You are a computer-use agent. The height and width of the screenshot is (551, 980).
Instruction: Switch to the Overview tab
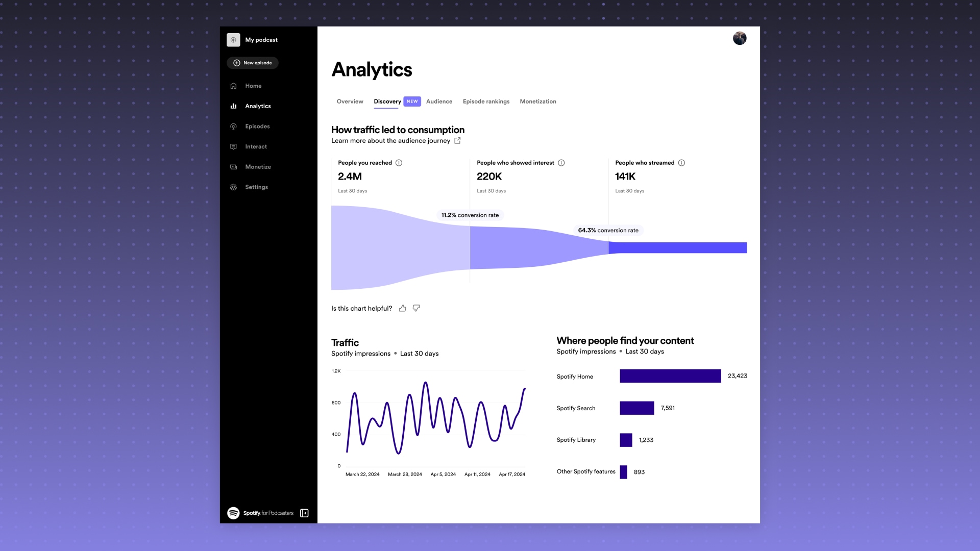(x=350, y=102)
